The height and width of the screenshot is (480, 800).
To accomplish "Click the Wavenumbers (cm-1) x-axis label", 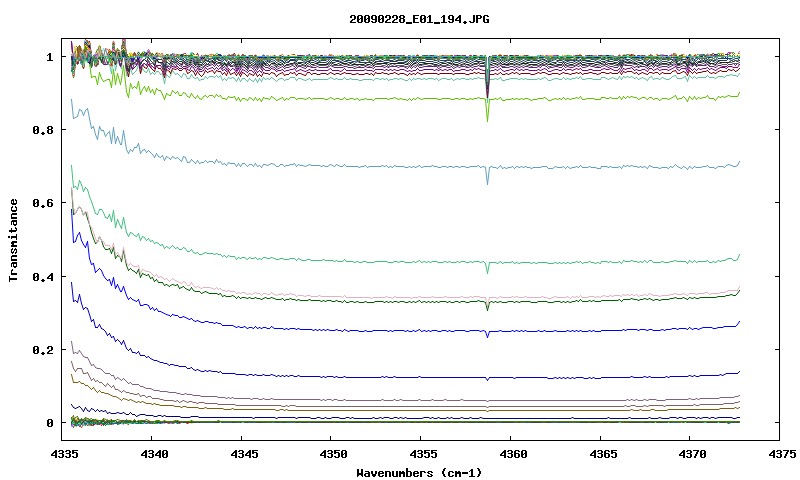I will pyautogui.click(x=419, y=473).
